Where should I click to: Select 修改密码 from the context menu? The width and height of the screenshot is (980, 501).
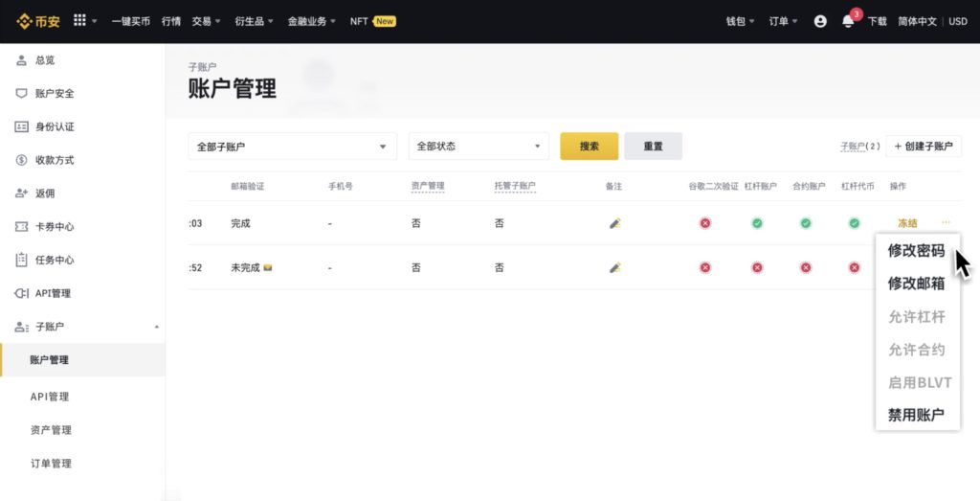click(x=916, y=250)
